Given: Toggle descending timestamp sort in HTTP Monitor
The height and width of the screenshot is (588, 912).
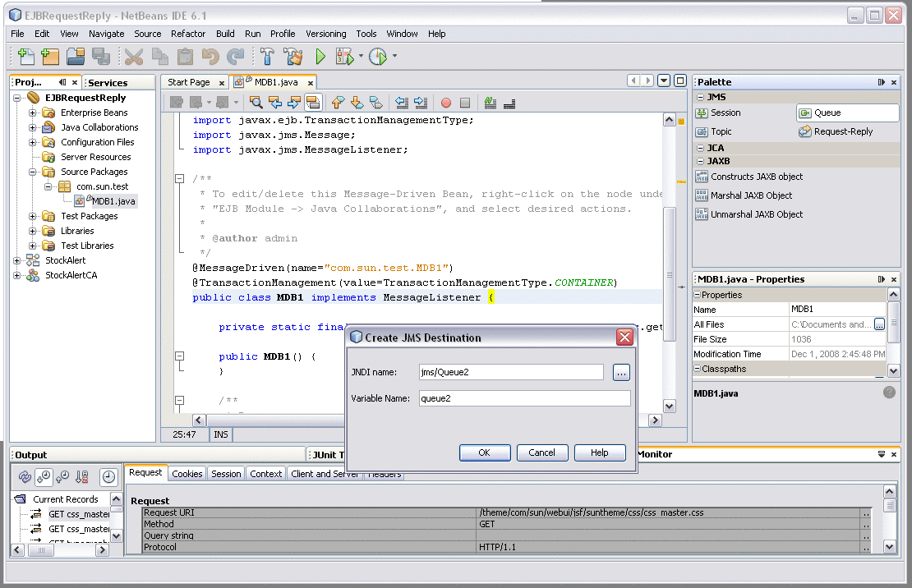Looking at the screenshot, I should pos(44,477).
